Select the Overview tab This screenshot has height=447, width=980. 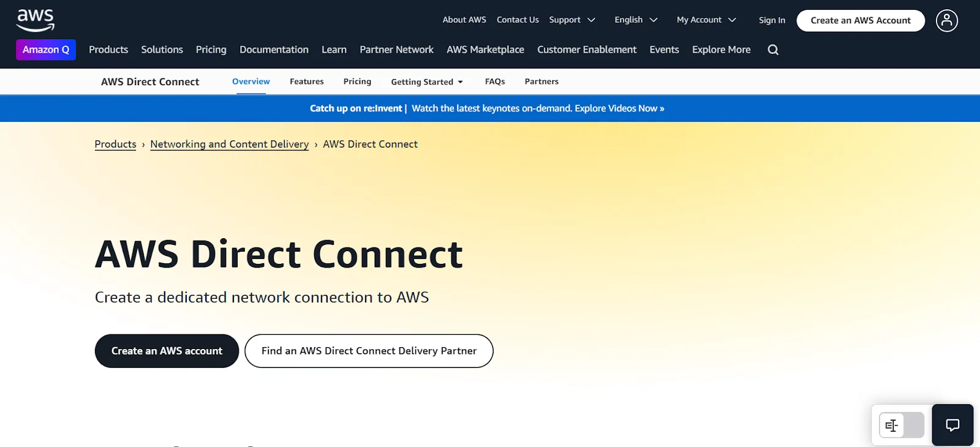(251, 81)
